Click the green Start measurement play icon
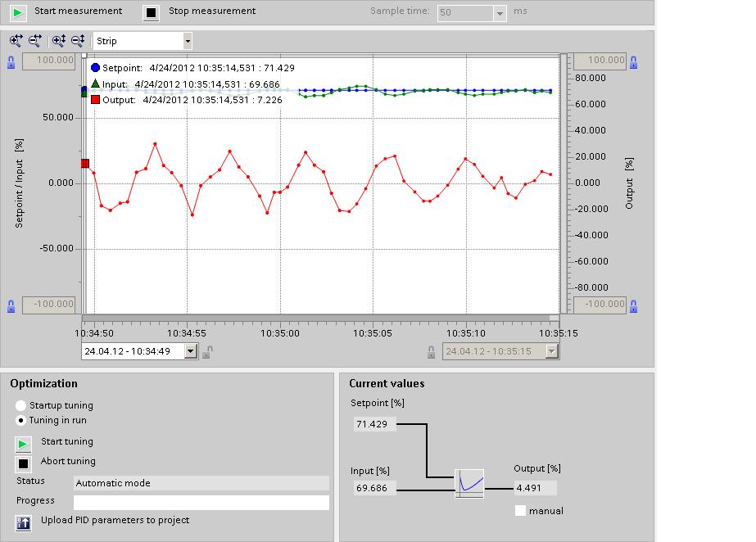Screen dimensions: 756x542 point(18,12)
